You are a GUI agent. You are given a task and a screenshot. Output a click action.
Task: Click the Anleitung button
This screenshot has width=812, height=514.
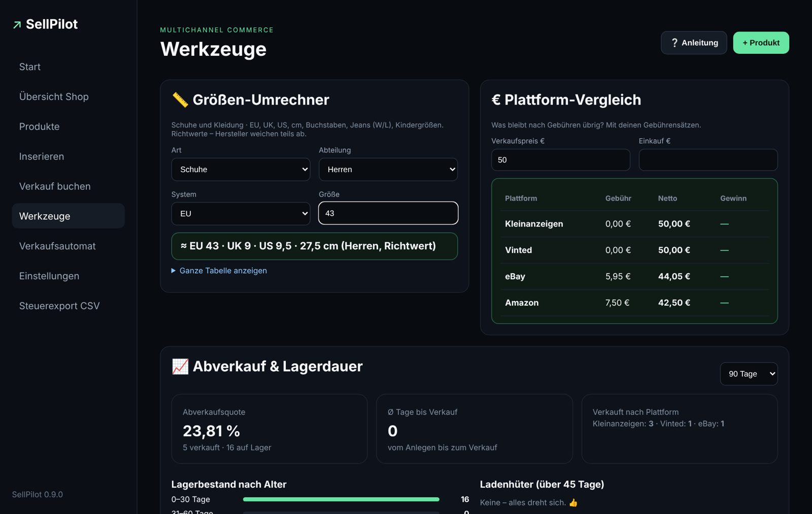[694, 43]
